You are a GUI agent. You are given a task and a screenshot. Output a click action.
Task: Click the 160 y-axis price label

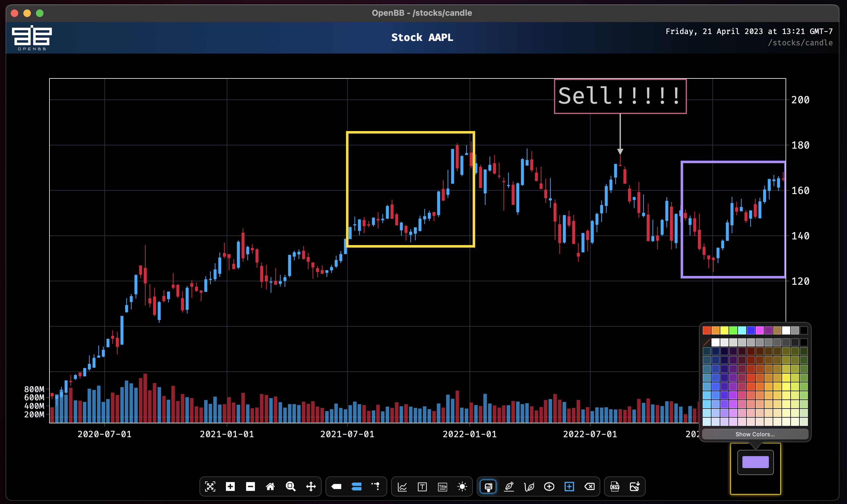pos(800,191)
